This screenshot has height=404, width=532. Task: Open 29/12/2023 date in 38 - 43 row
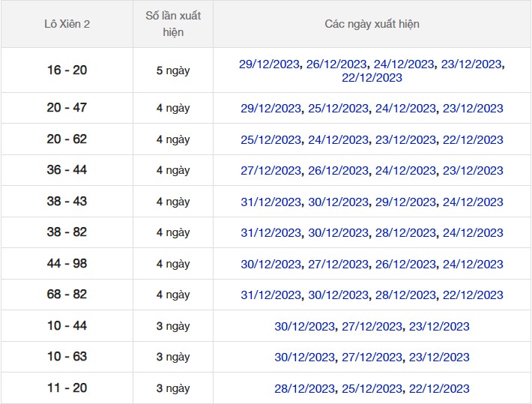[405, 202]
